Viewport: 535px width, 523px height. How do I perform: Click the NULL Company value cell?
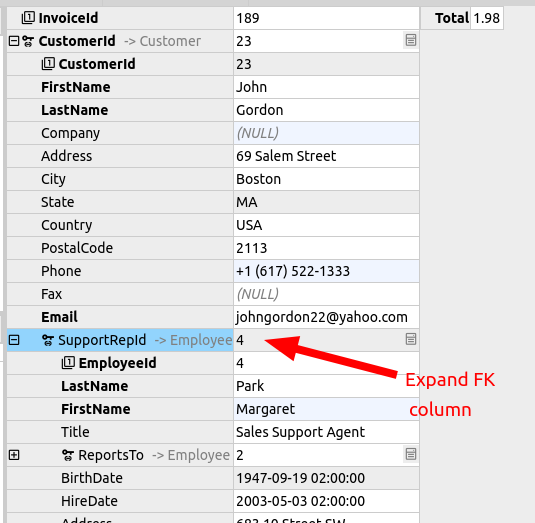326,133
